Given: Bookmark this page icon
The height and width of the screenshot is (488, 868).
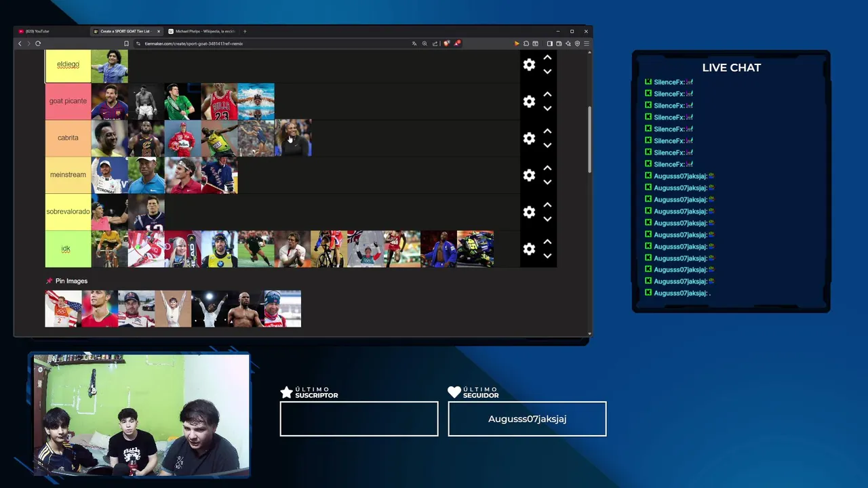Looking at the screenshot, I should coord(126,43).
